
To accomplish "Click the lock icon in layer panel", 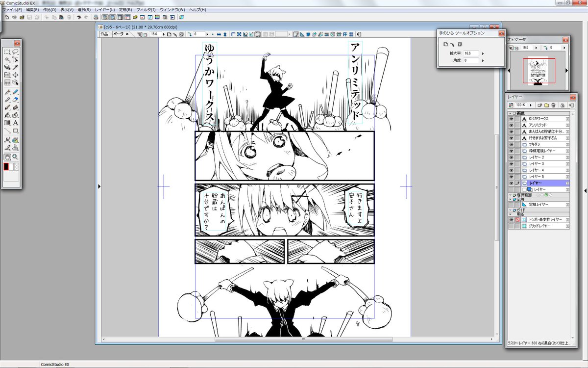I will tap(562, 105).
